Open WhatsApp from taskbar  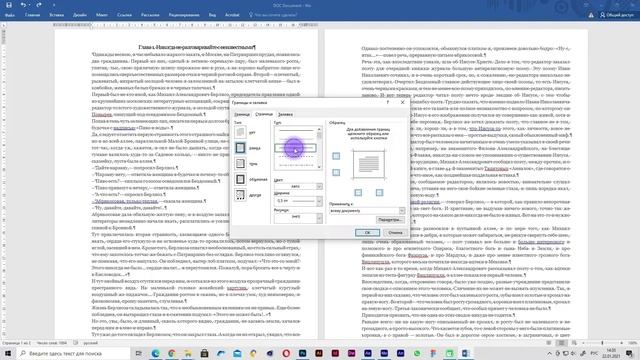(417, 353)
